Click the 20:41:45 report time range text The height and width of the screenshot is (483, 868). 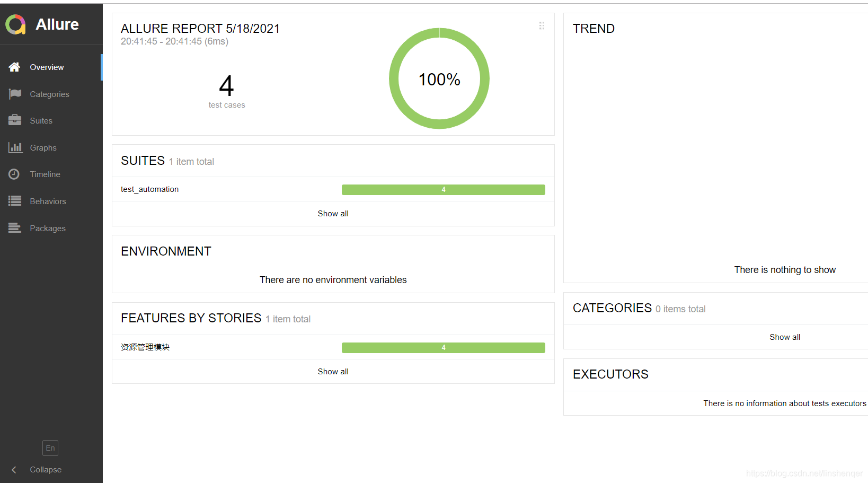tap(174, 41)
